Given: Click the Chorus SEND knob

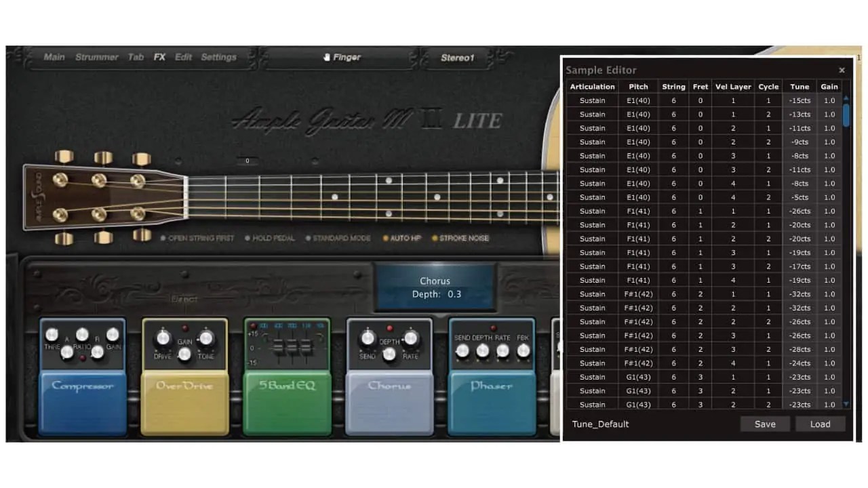Looking at the screenshot, I should click(x=368, y=338).
